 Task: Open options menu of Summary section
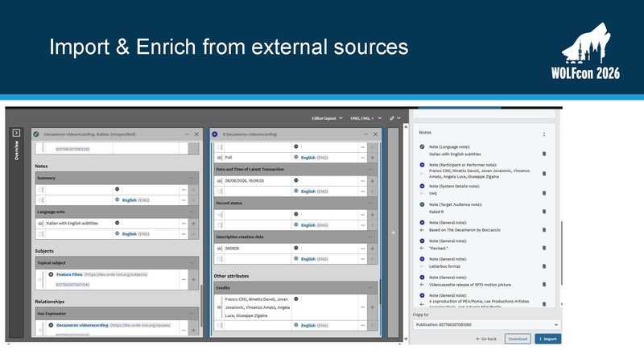pyautogui.click(x=192, y=178)
